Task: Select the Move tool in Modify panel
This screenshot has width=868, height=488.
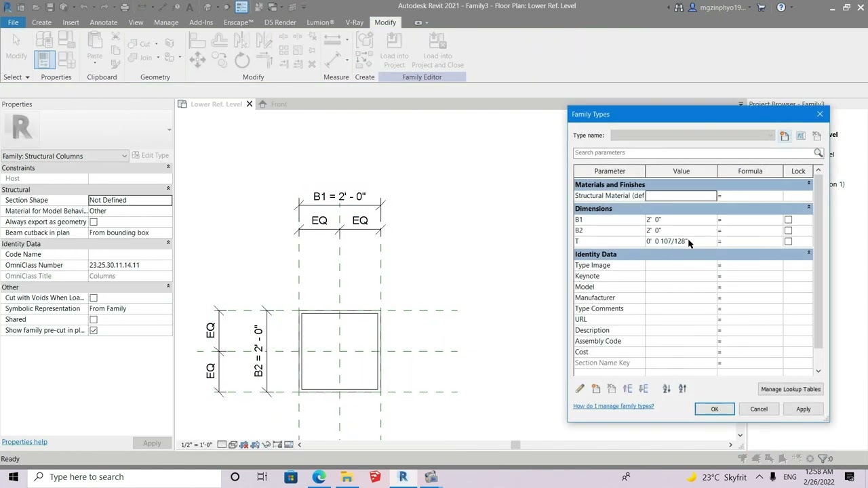Action: (197, 61)
